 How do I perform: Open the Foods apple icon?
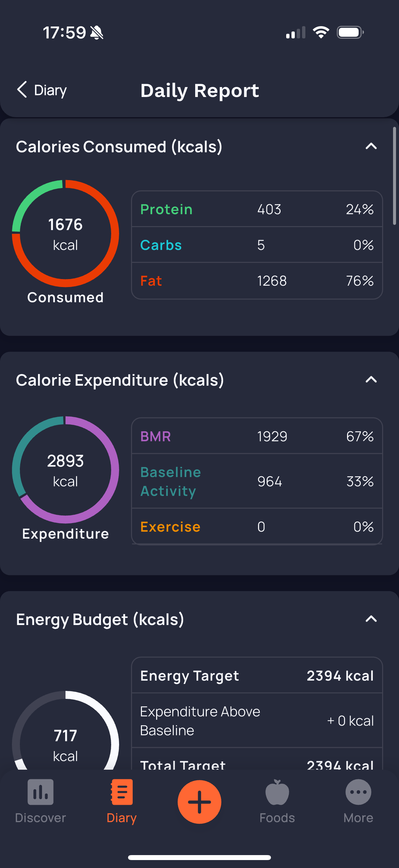[277, 792]
